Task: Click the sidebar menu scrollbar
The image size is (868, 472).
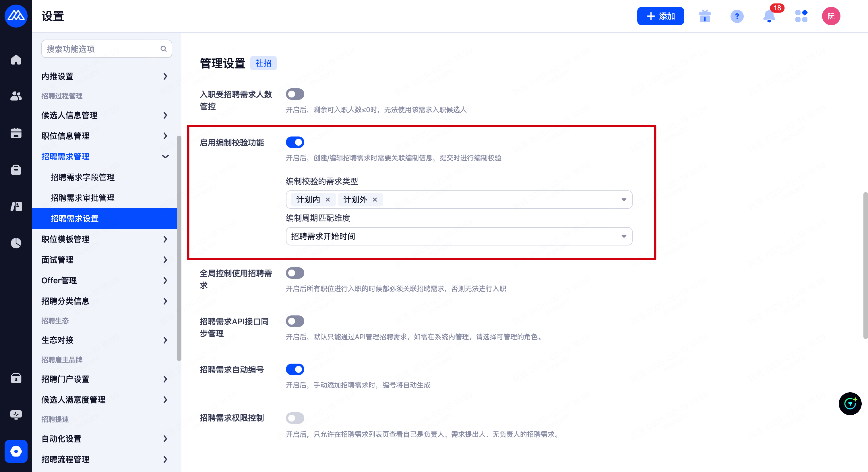Action: (x=179, y=247)
